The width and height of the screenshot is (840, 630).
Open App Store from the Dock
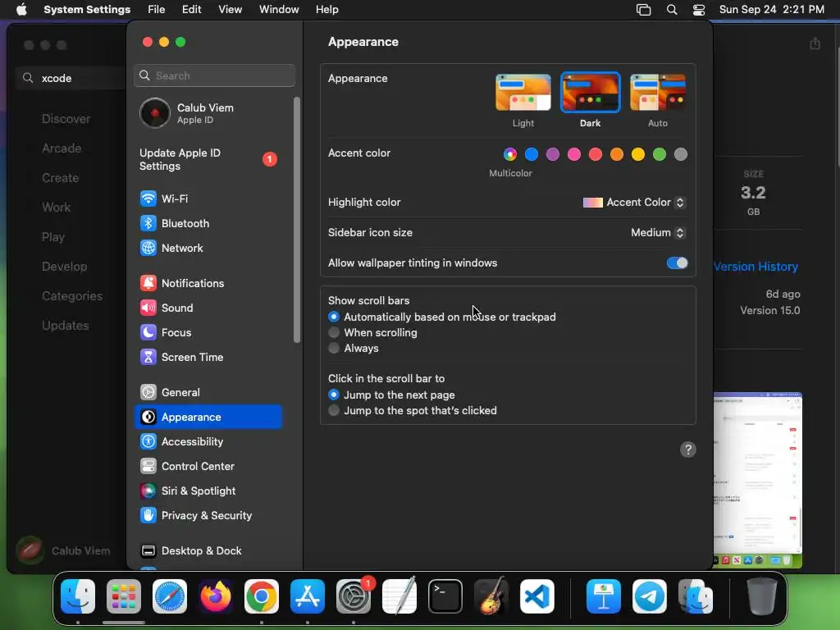tap(308, 596)
